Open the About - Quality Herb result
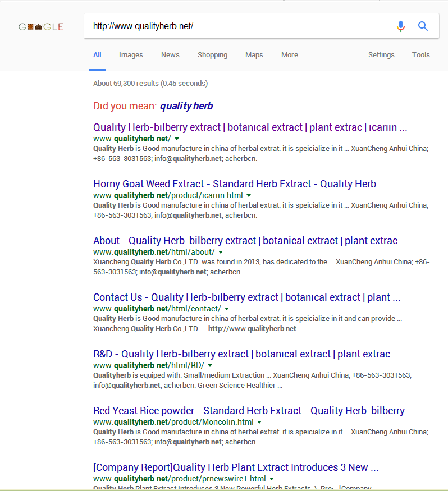The height and width of the screenshot is (491, 448). click(250, 241)
